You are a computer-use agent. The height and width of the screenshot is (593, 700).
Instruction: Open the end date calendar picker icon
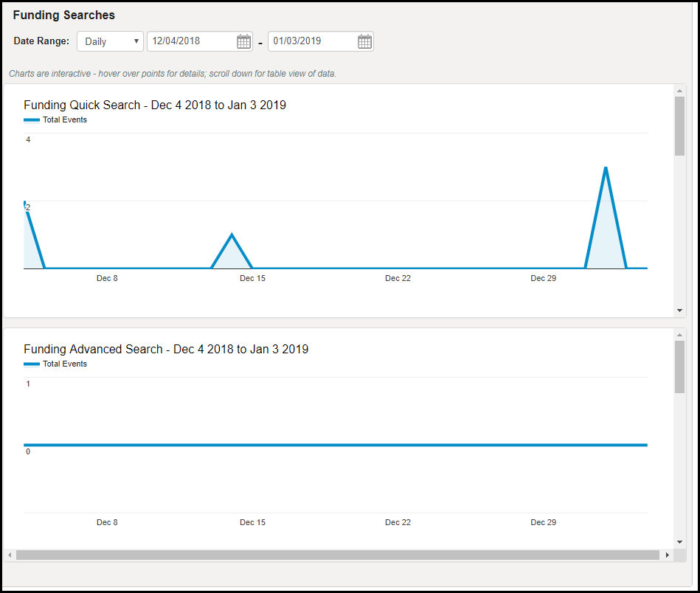(364, 41)
